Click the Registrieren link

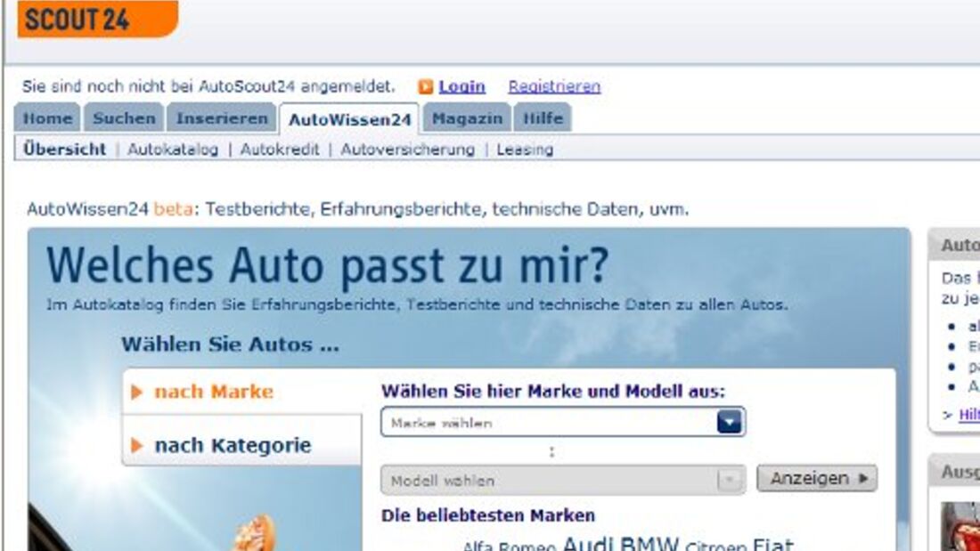point(557,85)
